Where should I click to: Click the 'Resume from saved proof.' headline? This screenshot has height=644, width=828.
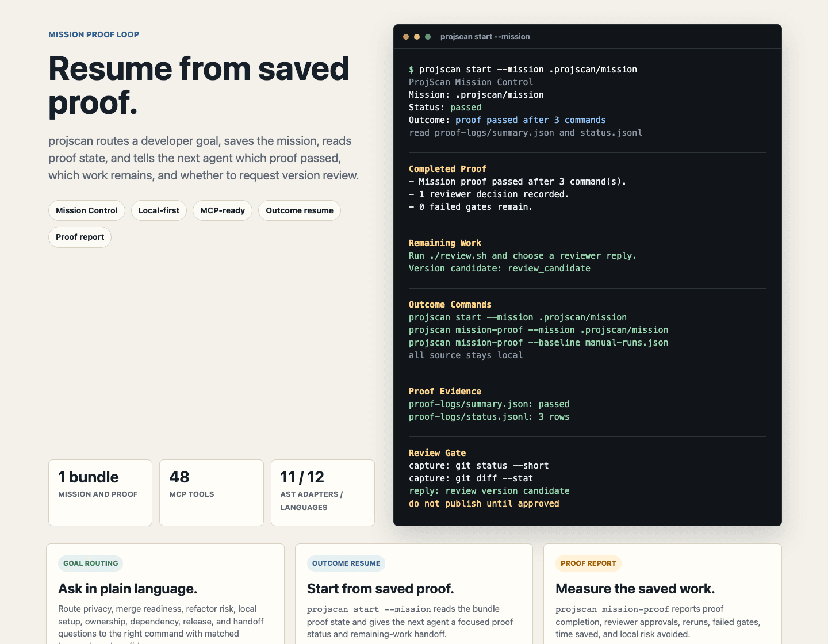pyautogui.click(x=199, y=85)
